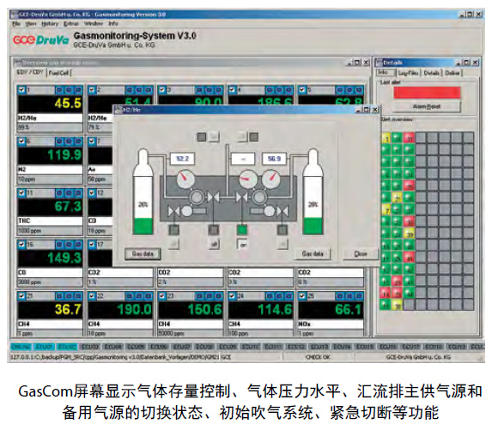Open the History menu
This screenshot has width=504, height=424.
pyautogui.click(x=50, y=24)
